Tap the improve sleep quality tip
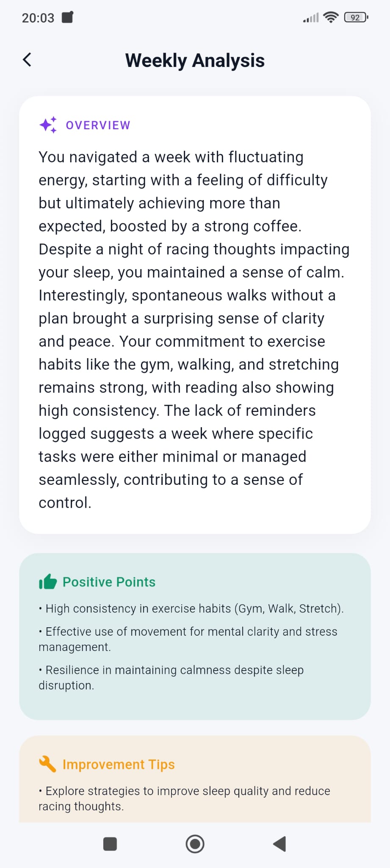The width and height of the screenshot is (390, 868). click(184, 798)
